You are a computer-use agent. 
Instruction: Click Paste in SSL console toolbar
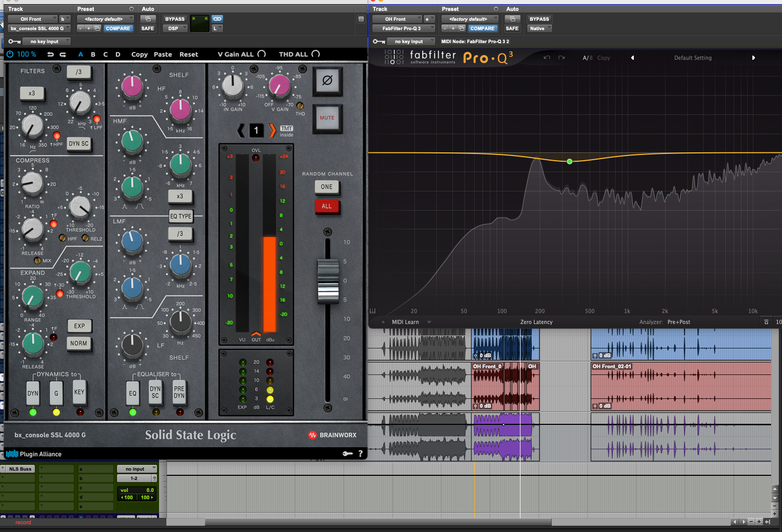click(x=163, y=54)
